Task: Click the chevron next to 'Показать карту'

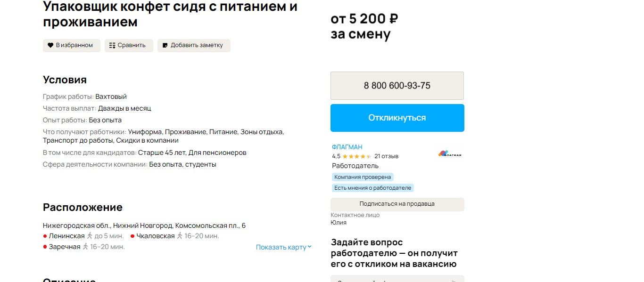Action: (x=310, y=247)
